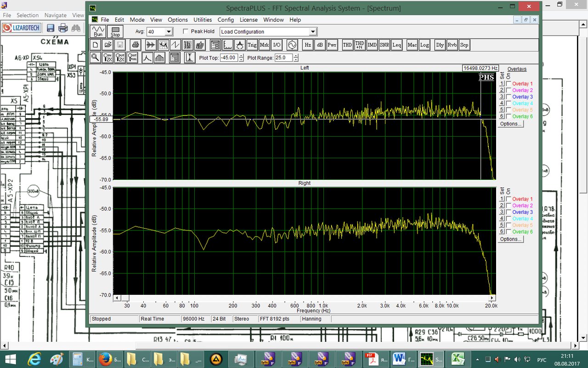This screenshot has width=588, height=368.
Task: Expand the Load Configuration dropdown
Action: [313, 32]
